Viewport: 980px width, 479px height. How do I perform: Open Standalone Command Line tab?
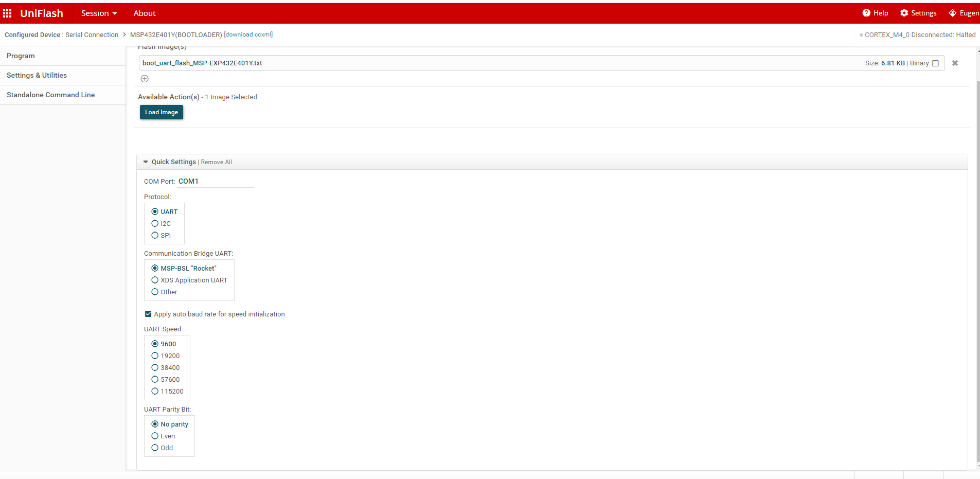pyautogui.click(x=63, y=95)
